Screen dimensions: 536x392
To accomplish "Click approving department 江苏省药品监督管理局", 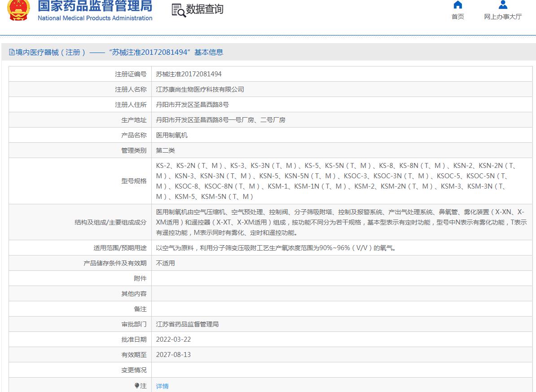I will pyautogui.click(x=187, y=324).
